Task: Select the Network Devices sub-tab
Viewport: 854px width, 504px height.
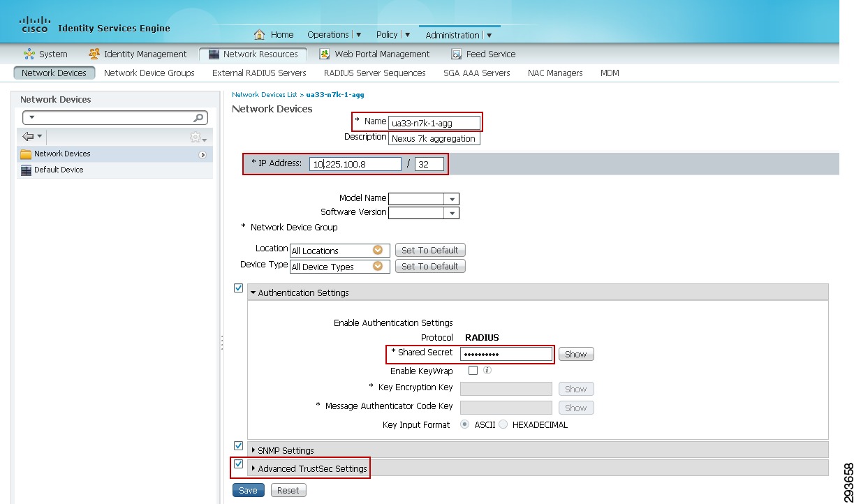Action: click(54, 73)
